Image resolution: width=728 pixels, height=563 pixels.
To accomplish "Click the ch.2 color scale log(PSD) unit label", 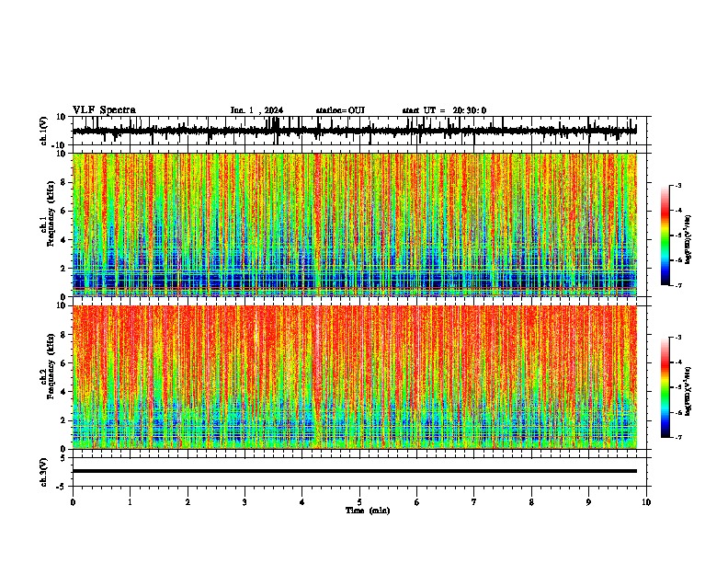I will click(688, 391).
